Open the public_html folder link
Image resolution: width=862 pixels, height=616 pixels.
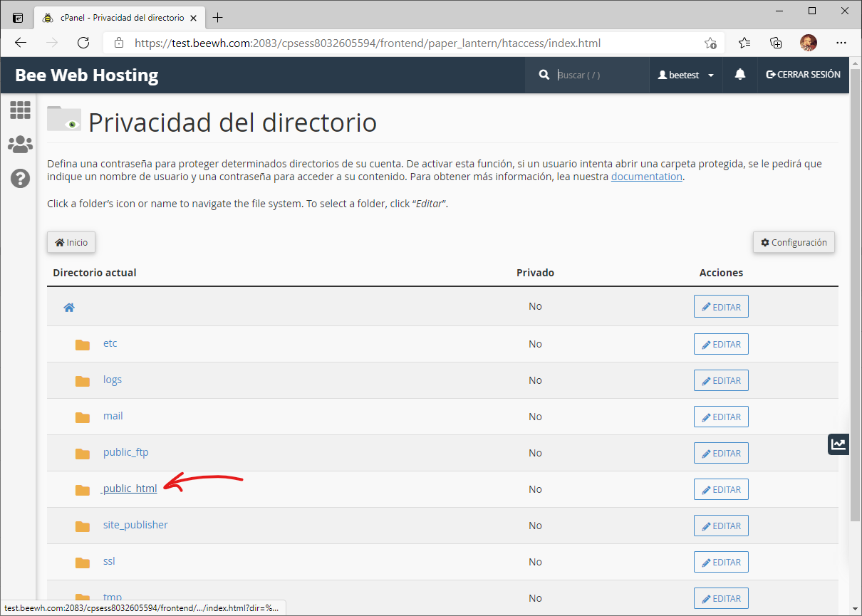coord(130,489)
